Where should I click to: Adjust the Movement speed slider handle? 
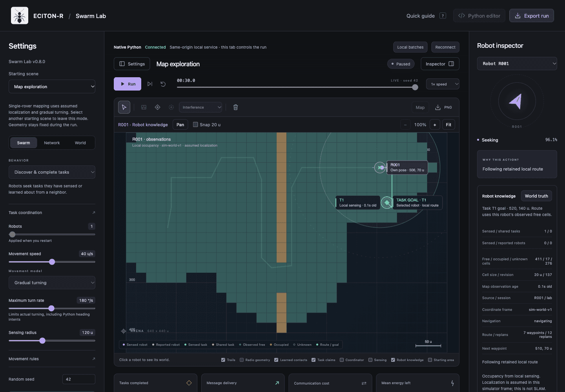52,262
